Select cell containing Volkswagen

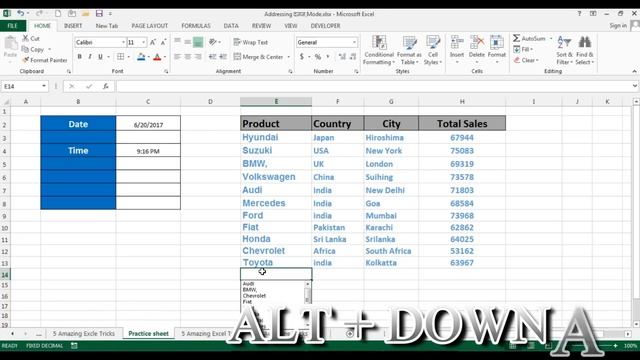[x=276, y=177]
